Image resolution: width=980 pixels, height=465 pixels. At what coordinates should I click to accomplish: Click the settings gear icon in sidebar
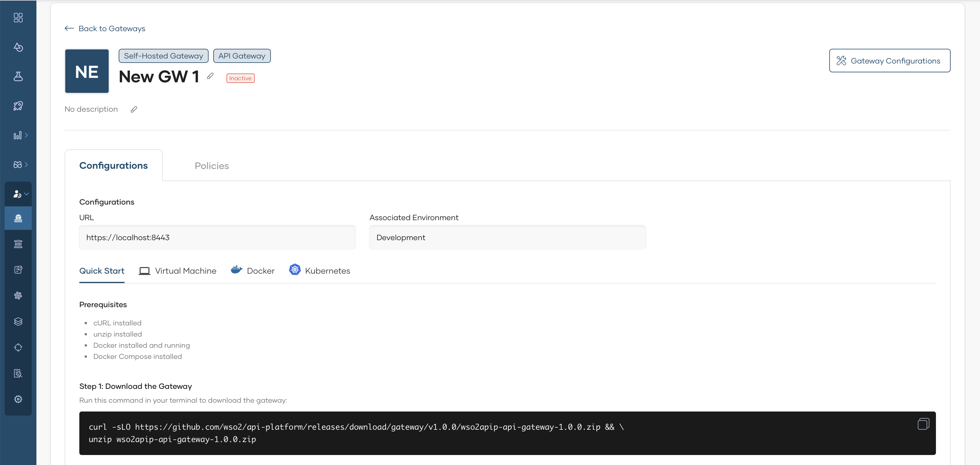[x=18, y=399]
